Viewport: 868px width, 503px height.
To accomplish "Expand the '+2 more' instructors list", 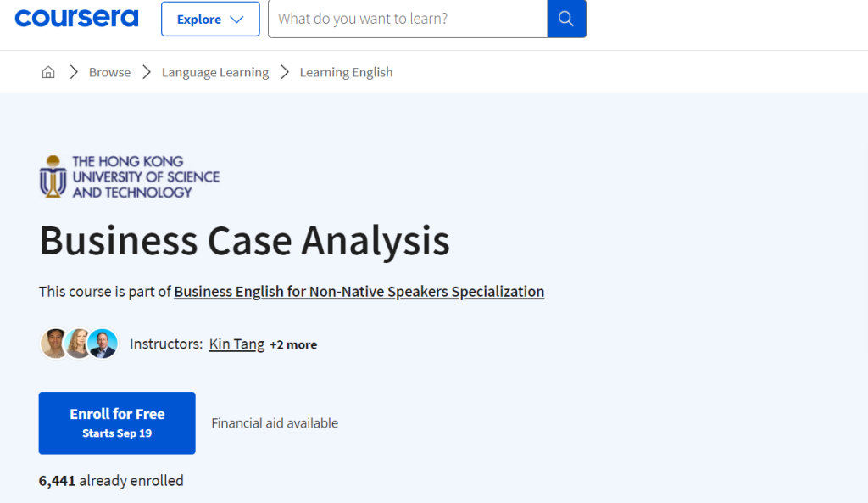I will [293, 344].
